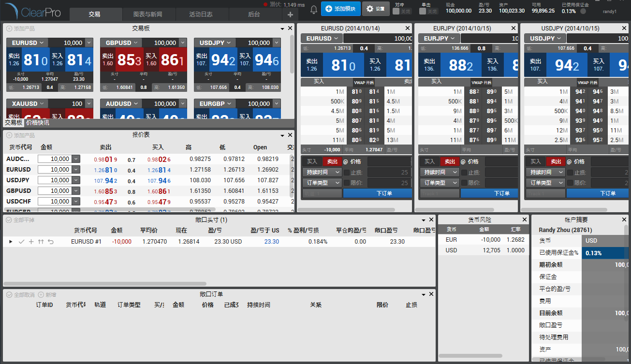The width and height of the screenshot is (631, 364).
Task: Click the plus tab to add workspace
Action: pos(290,15)
